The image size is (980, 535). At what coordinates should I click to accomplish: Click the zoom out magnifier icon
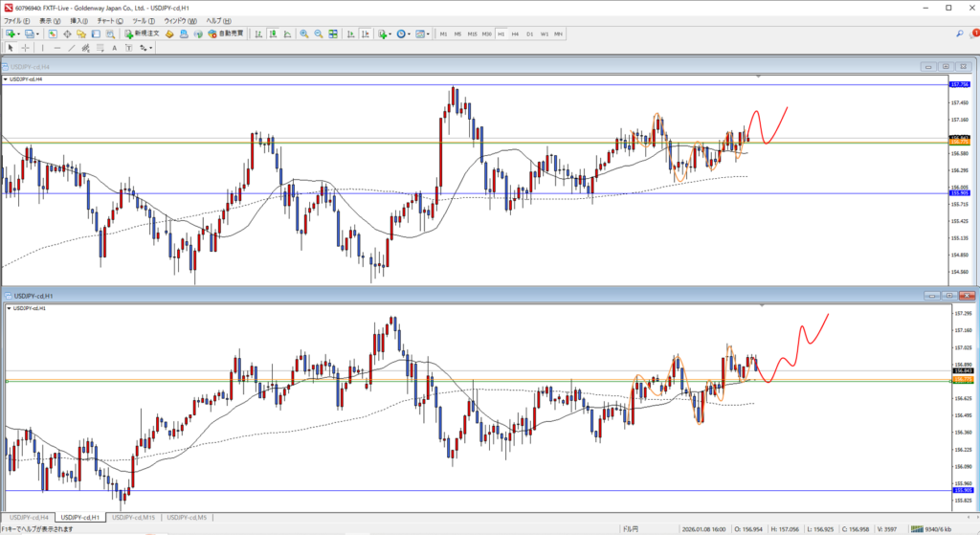(x=318, y=33)
